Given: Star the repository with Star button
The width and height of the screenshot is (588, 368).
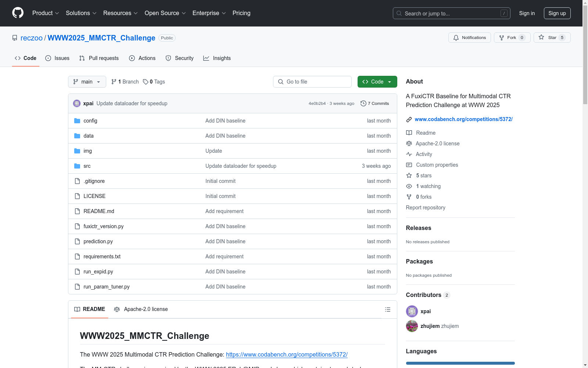Looking at the screenshot, I should coord(552,38).
